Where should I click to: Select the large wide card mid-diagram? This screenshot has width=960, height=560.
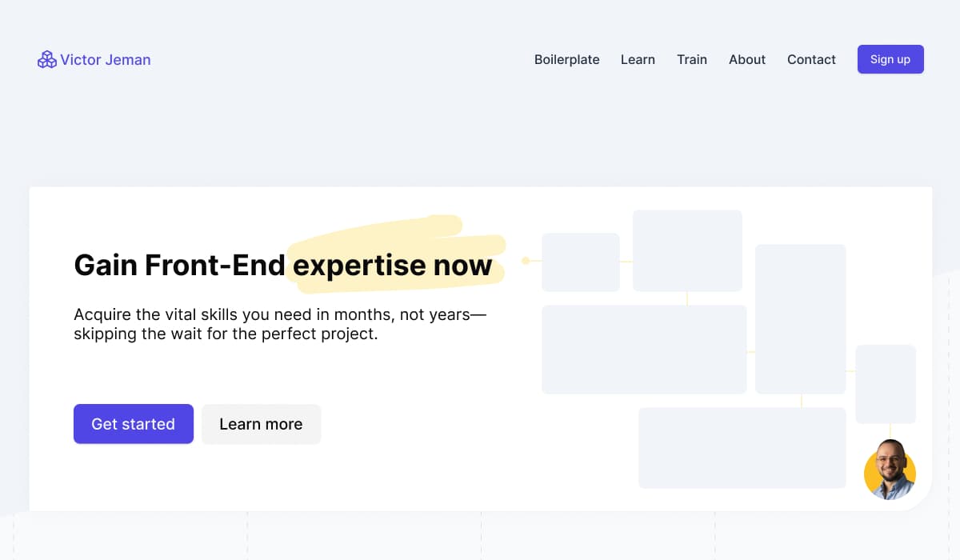(644, 349)
